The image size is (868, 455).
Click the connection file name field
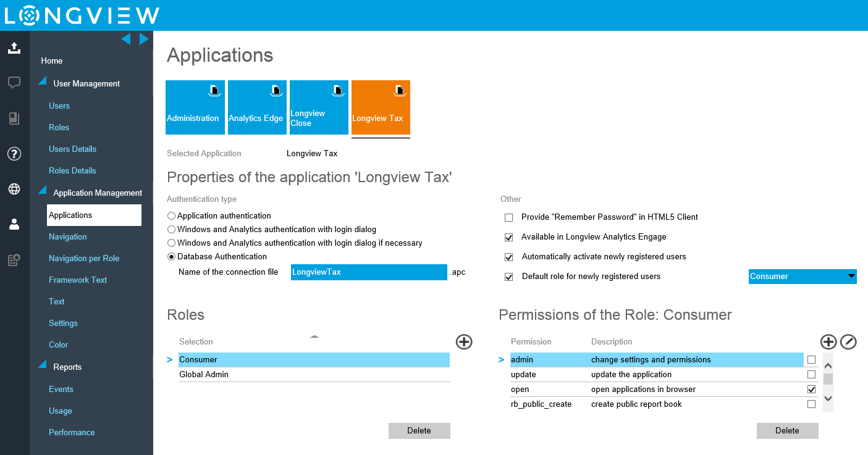click(368, 272)
